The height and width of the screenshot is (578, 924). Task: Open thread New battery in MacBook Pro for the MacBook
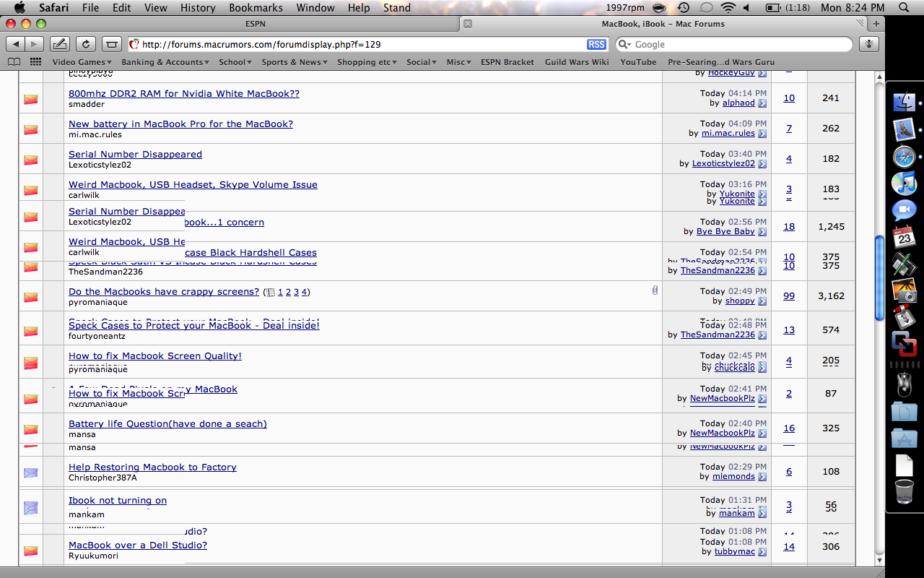click(x=180, y=124)
